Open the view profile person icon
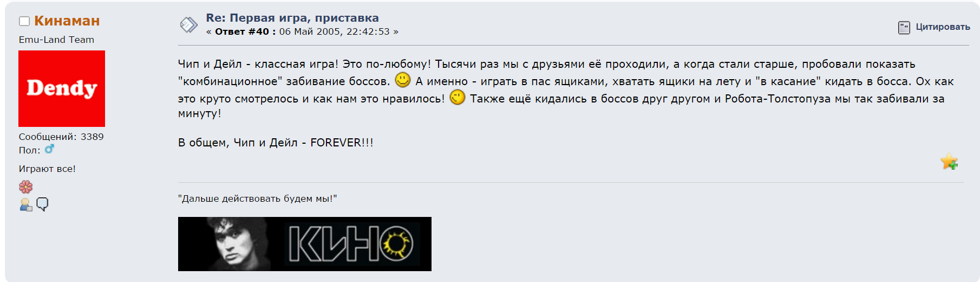Screen dimensions: 980x282 point(25,204)
